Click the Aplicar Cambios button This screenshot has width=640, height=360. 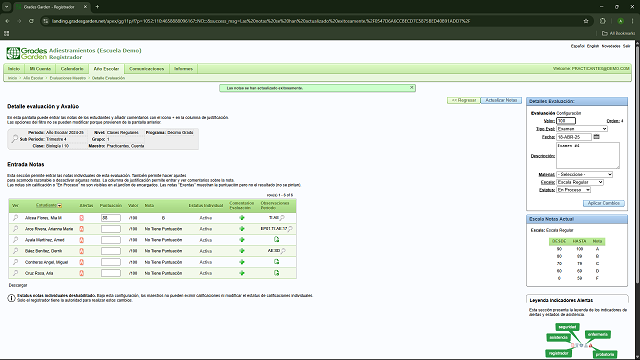pos(604,203)
